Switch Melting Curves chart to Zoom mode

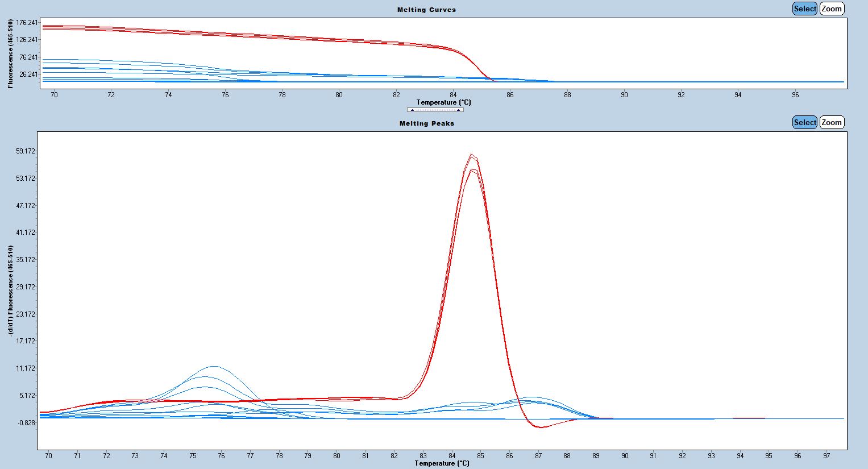(x=832, y=9)
